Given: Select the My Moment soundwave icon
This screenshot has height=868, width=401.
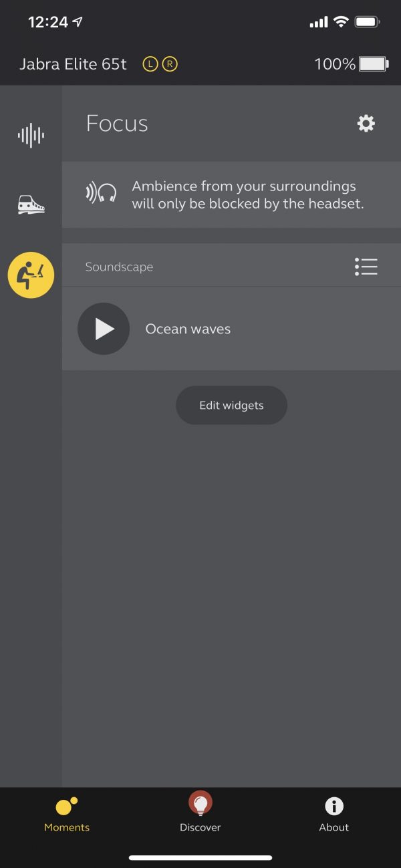Looking at the screenshot, I should [31, 136].
